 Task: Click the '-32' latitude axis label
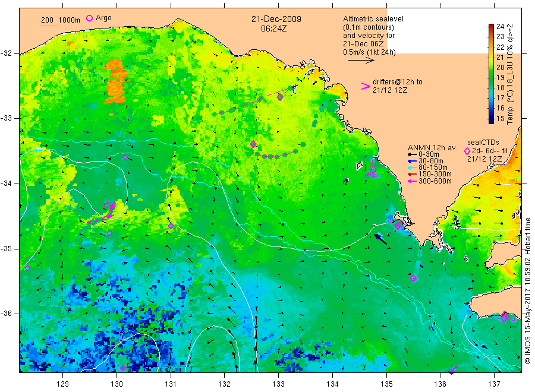(6, 53)
